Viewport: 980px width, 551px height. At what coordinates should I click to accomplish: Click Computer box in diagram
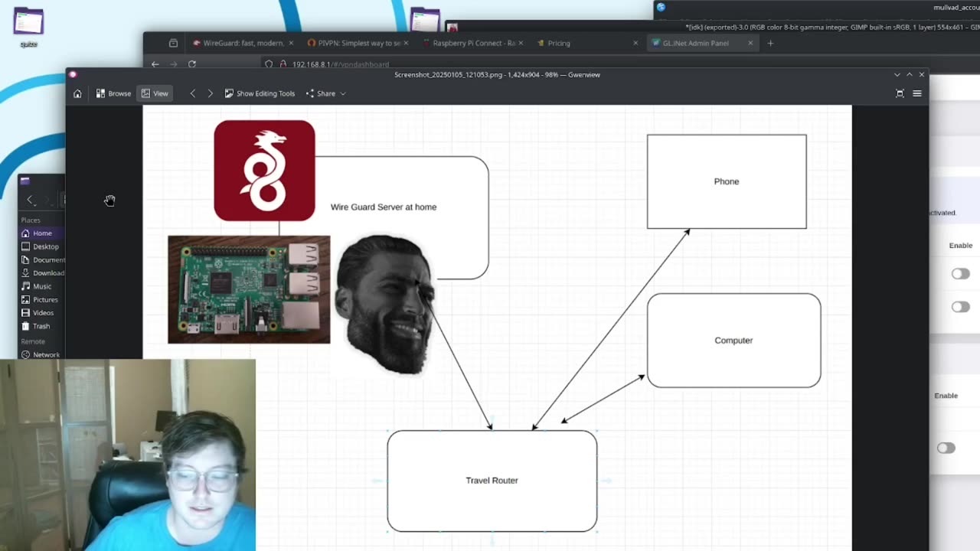733,341
